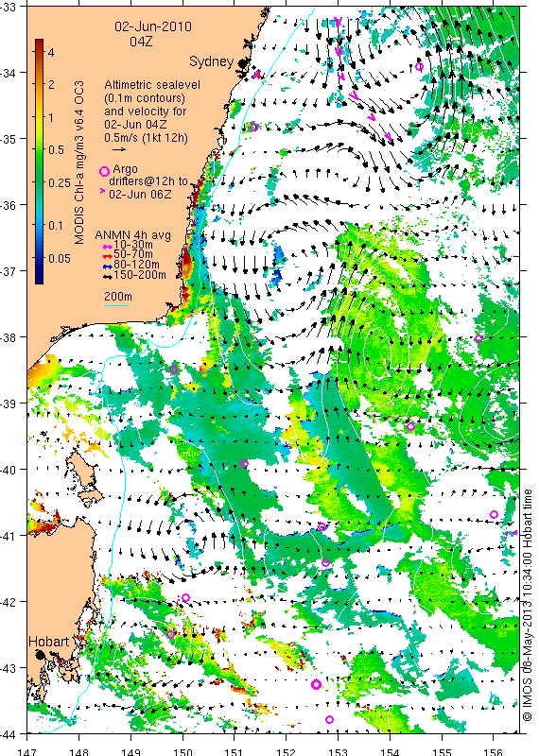Click the blue 80-120m legend arrow
The height and width of the screenshot is (756, 539).
109,266
